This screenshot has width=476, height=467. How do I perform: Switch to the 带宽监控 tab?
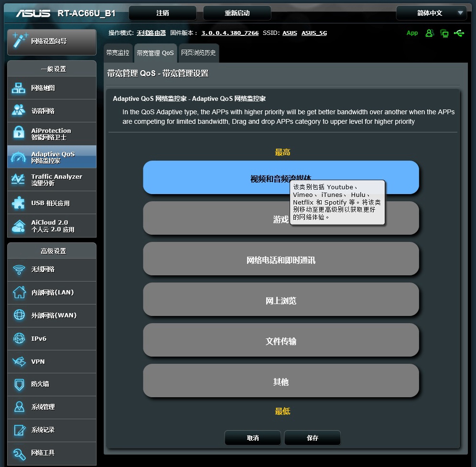pyautogui.click(x=118, y=53)
